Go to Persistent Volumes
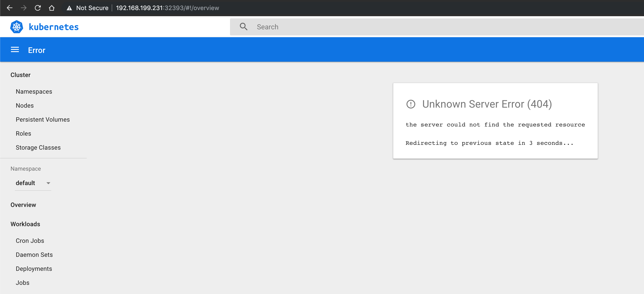The image size is (644, 294). point(43,119)
